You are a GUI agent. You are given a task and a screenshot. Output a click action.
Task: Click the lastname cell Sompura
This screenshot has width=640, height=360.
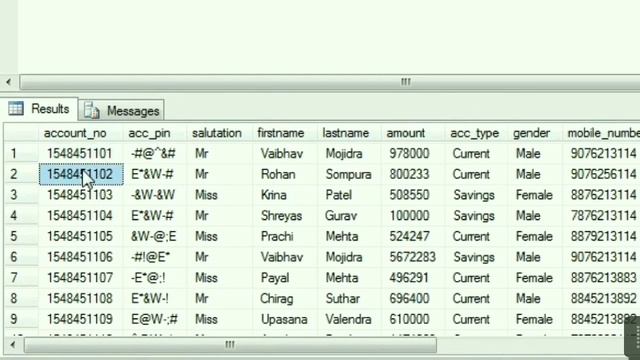click(349, 174)
